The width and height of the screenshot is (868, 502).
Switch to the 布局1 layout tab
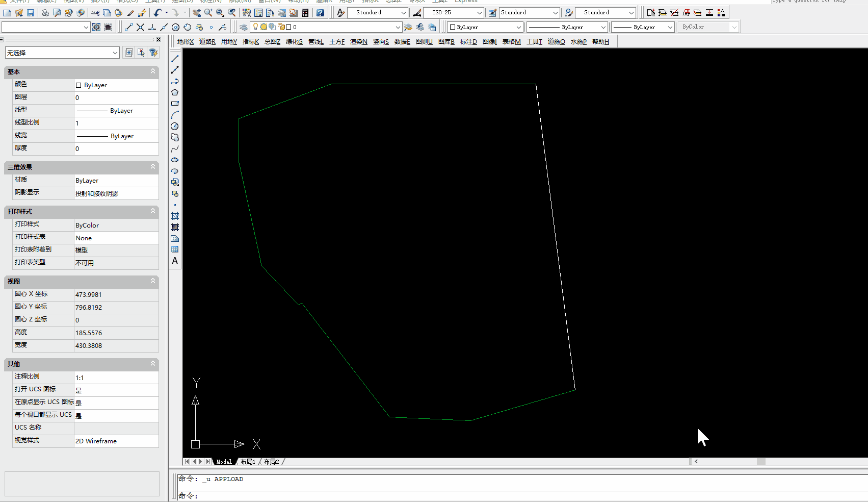248,462
